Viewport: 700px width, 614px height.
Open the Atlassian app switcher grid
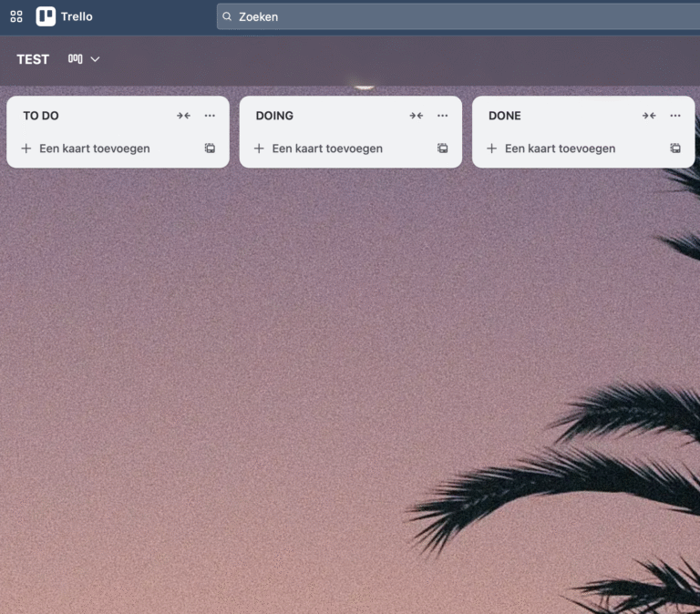(16, 16)
